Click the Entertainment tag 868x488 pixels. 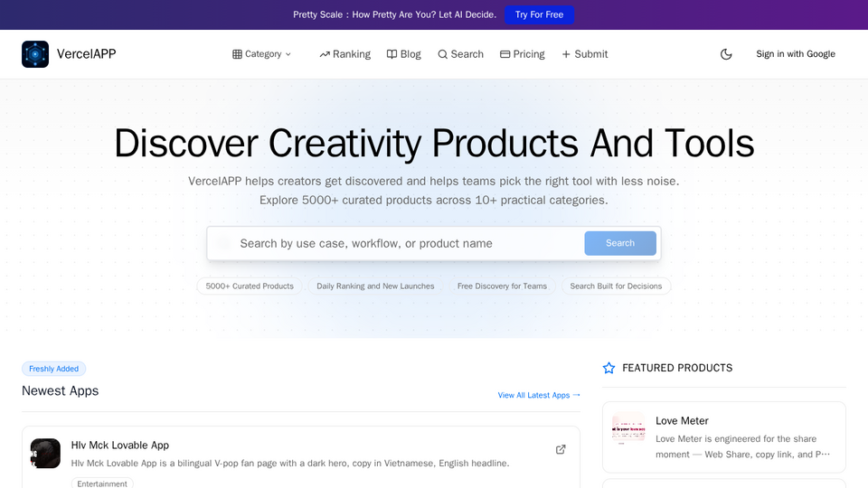point(102,483)
